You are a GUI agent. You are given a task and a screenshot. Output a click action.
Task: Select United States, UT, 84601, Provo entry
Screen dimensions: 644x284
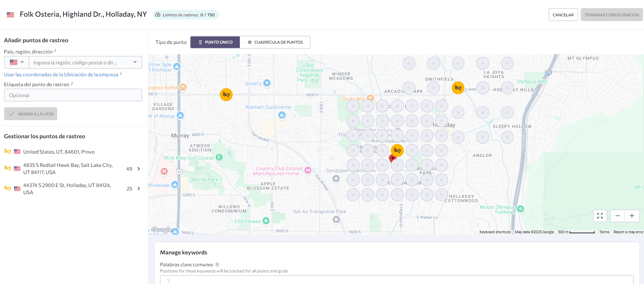click(59, 152)
